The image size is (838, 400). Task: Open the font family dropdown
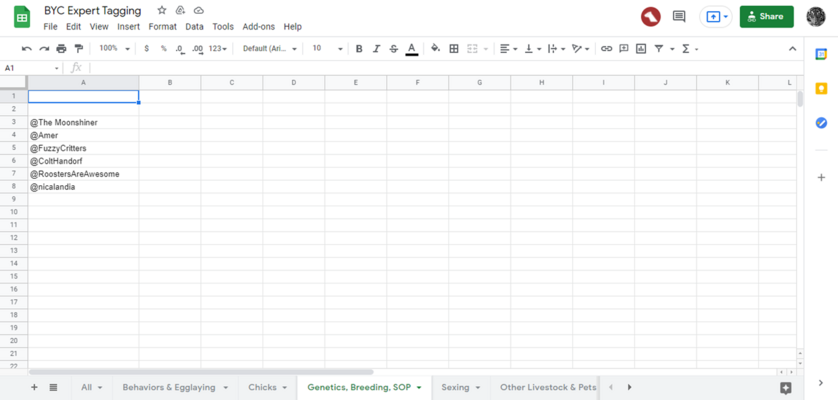269,49
